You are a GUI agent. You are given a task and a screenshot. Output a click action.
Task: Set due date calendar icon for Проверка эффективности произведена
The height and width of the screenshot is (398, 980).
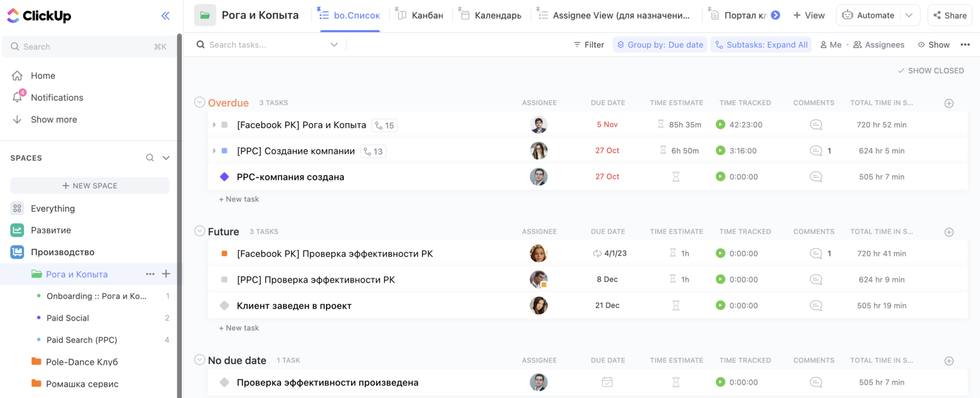coord(607,382)
